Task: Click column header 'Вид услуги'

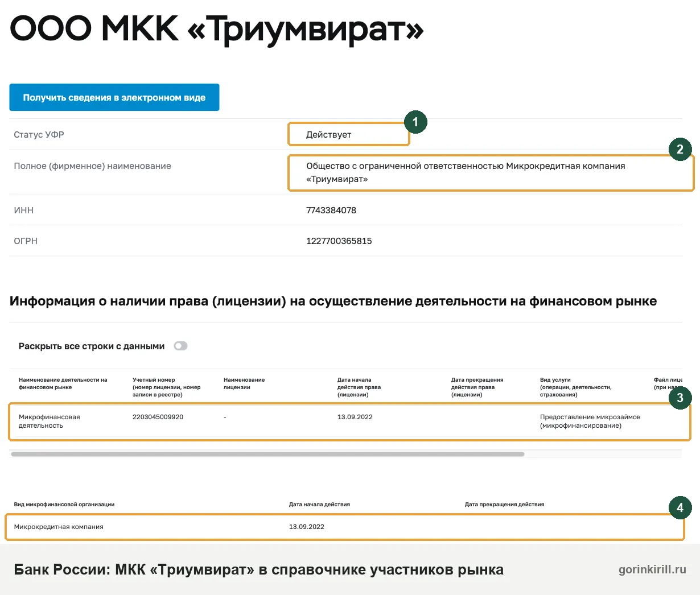Action: (555, 379)
